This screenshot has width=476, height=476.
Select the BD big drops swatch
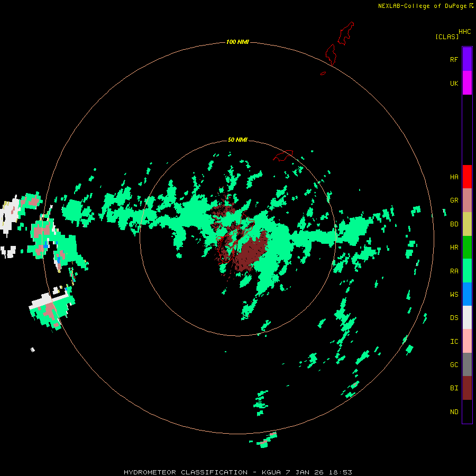[467, 224]
